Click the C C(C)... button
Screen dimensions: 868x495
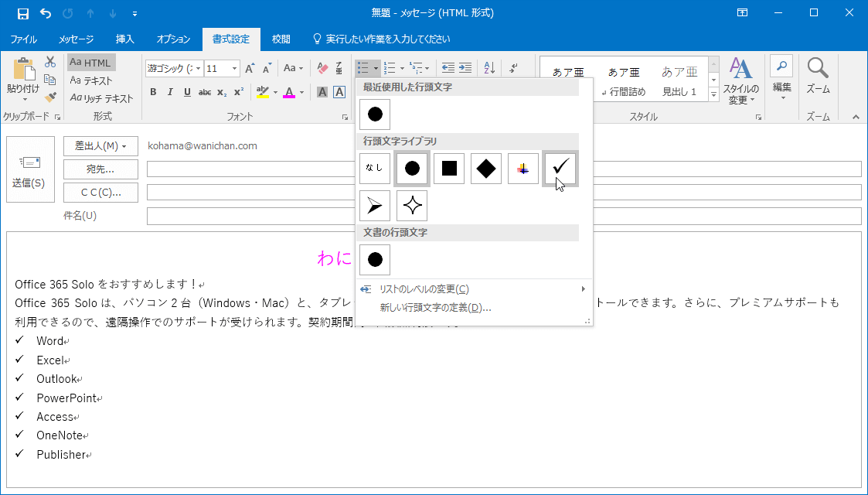coord(100,193)
